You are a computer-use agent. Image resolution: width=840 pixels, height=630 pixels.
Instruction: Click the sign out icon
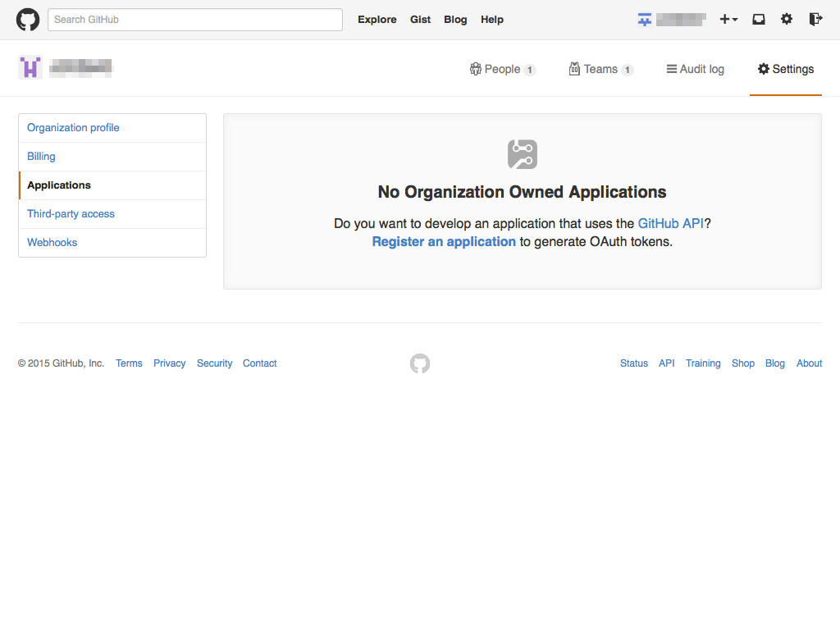click(815, 20)
